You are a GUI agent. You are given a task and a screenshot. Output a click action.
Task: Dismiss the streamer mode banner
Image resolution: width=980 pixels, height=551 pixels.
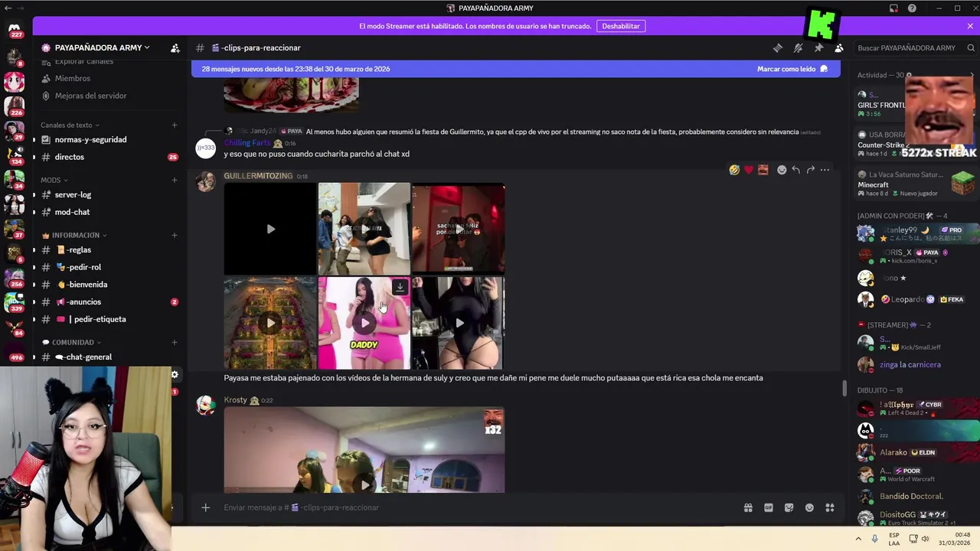[970, 26]
